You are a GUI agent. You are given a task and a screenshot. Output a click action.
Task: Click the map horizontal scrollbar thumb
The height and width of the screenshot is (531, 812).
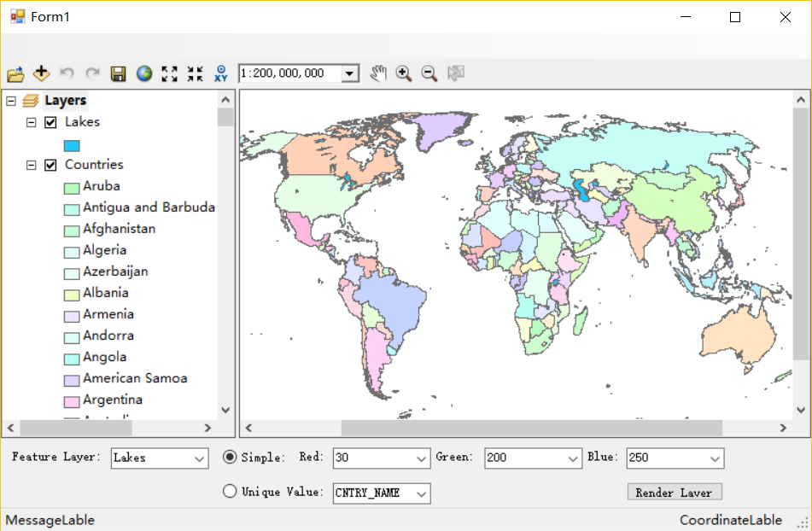tap(532, 428)
